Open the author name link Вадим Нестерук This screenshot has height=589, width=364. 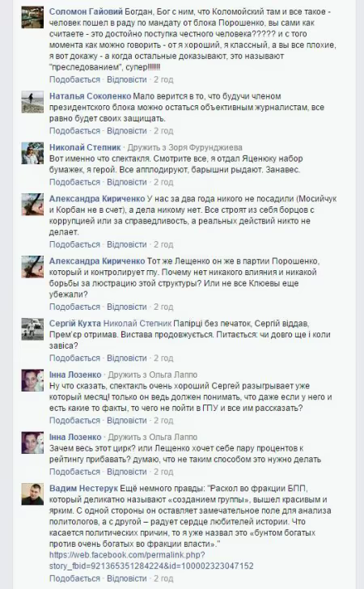click(83, 489)
